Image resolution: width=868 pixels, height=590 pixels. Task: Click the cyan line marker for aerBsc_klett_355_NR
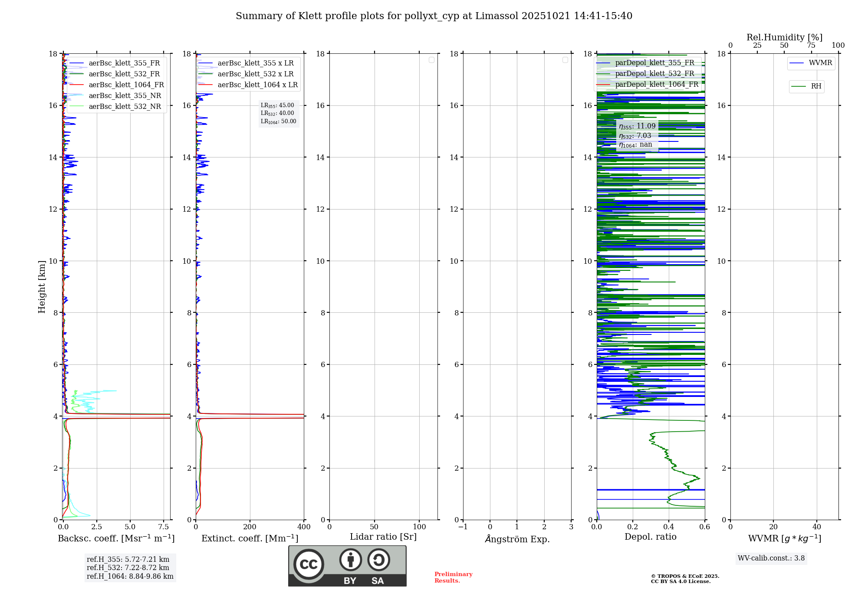coord(76,96)
